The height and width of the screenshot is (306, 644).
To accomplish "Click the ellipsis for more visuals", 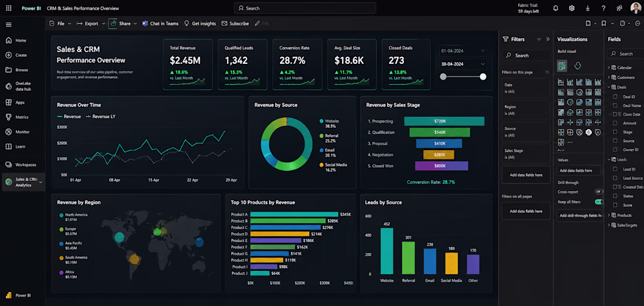I will pyautogui.click(x=570, y=142).
